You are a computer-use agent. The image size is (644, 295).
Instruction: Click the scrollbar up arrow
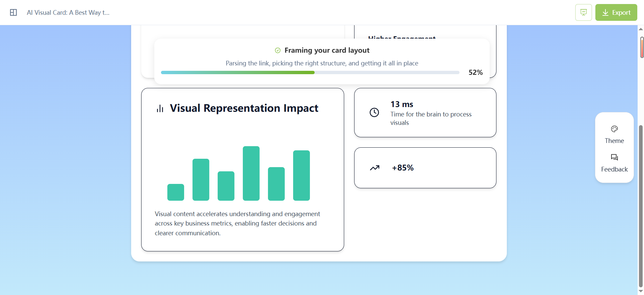(x=641, y=29)
